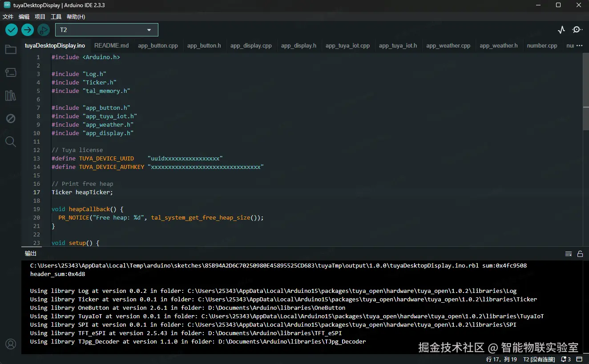This screenshot has height=364, width=589.
Task: Toggle the bottom panel layout icon
Action: pyautogui.click(x=580, y=359)
